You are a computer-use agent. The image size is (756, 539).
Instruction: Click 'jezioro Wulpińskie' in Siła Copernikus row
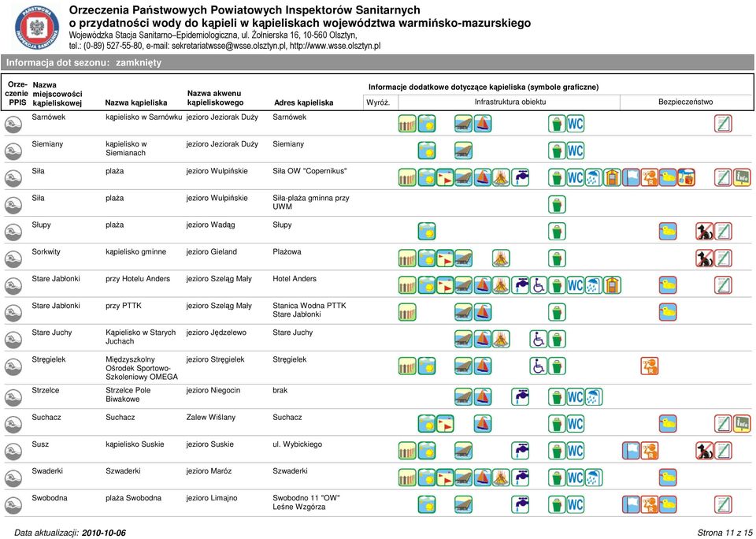pos(217,171)
